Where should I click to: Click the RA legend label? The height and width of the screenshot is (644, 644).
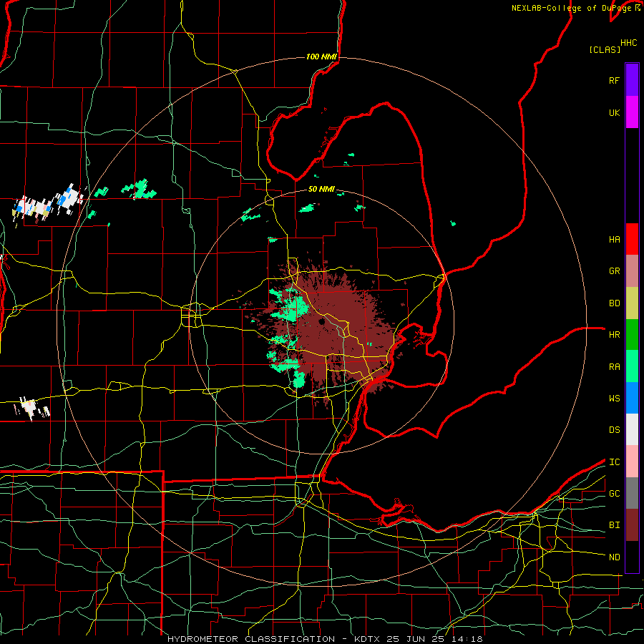pos(614,367)
